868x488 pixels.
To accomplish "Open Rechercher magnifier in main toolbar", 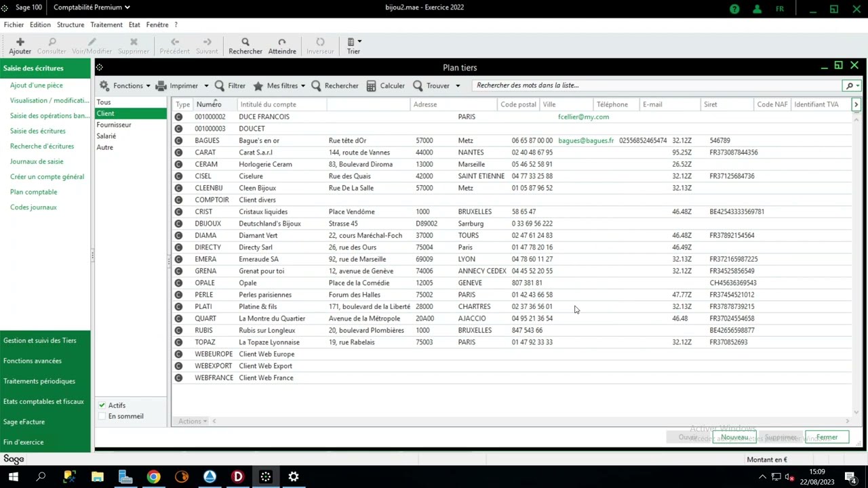I will pos(245,42).
